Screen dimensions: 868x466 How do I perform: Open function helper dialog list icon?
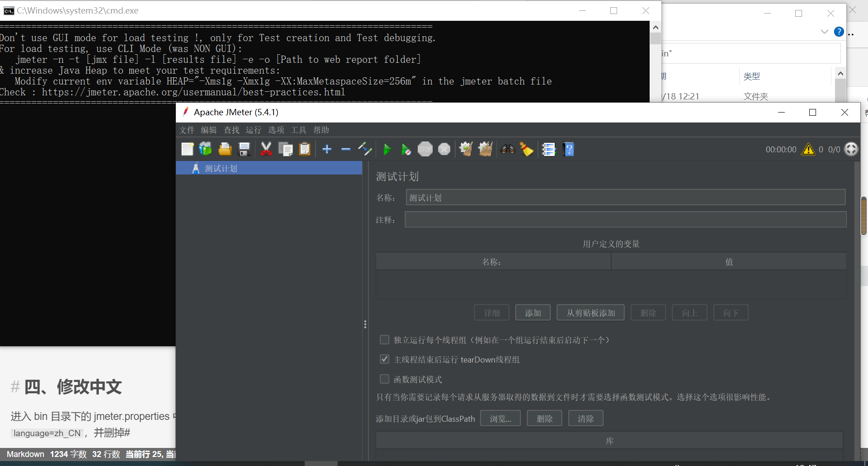click(549, 149)
